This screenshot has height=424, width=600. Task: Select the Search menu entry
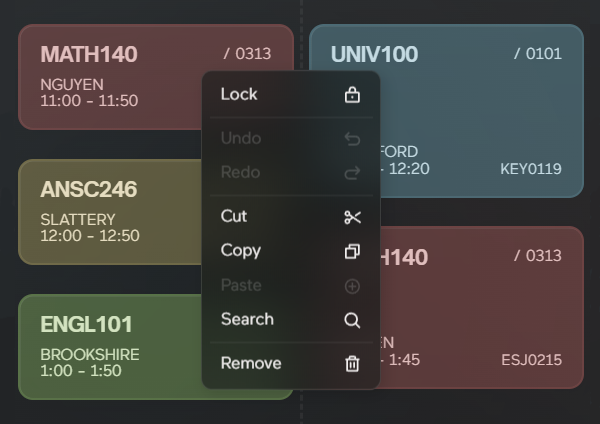tap(247, 319)
